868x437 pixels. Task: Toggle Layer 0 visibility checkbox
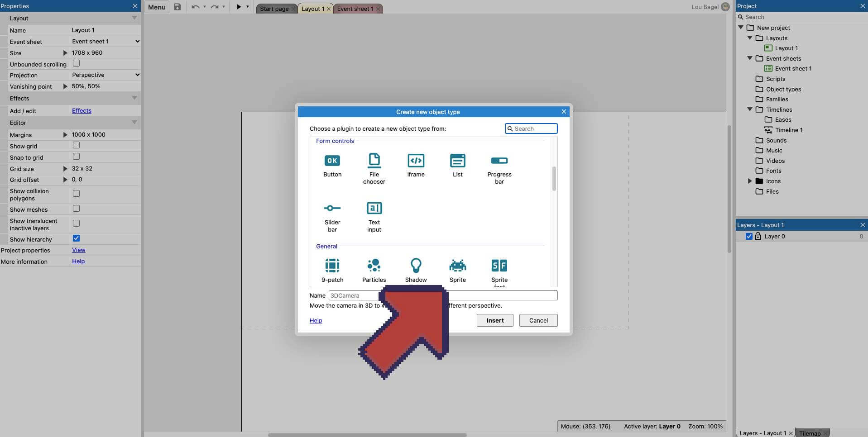click(749, 236)
